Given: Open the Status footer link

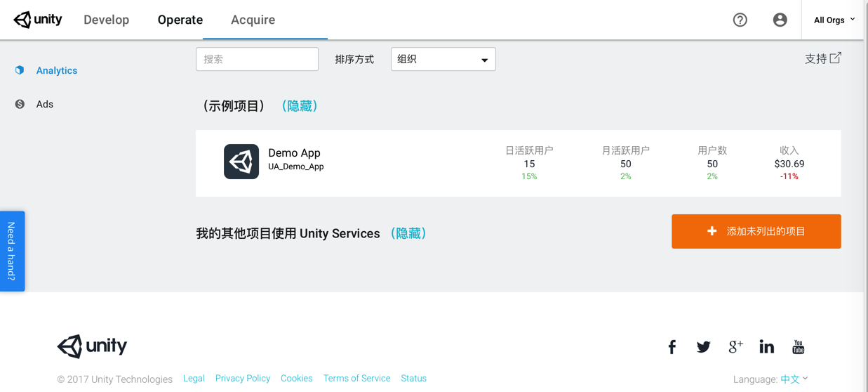Looking at the screenshot, I should click(x=414, y=378).
